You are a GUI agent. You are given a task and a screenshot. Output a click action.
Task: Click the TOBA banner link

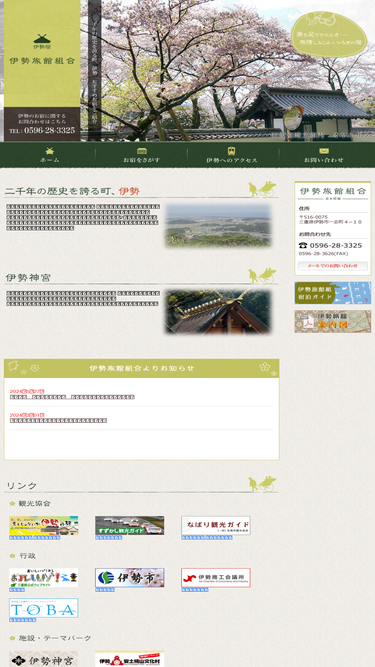pos(44,608)
